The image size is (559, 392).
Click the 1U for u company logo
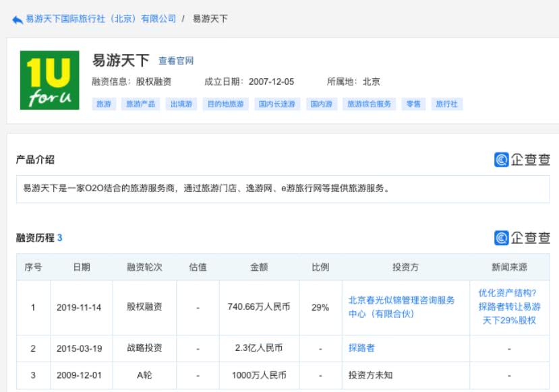click(x=49, y=80)
